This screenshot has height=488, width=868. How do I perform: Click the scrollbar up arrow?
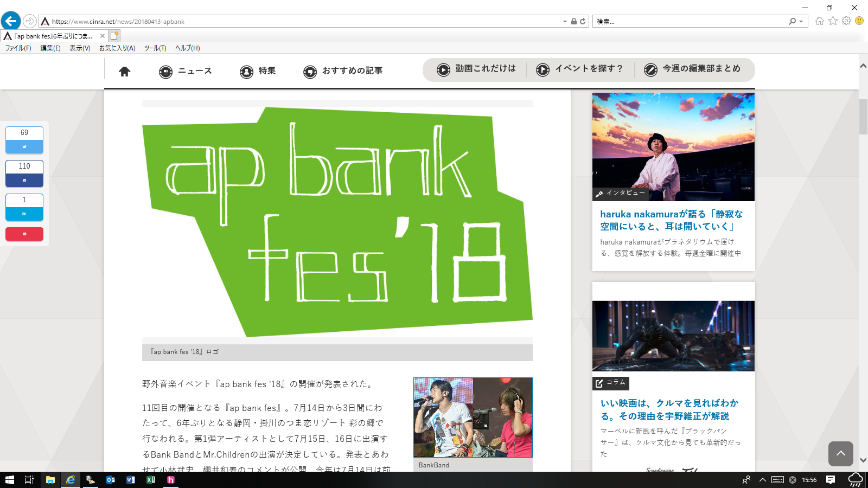coord(863,66)
